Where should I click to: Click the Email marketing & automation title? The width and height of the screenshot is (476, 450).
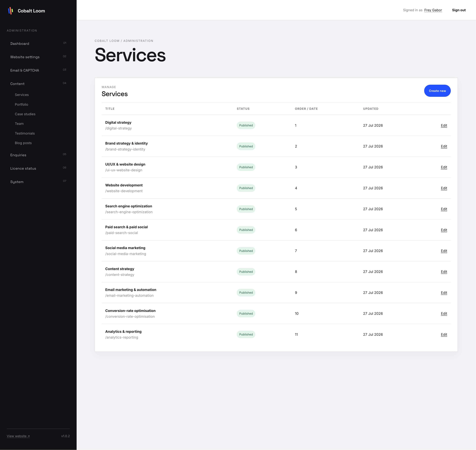(131, 290)
